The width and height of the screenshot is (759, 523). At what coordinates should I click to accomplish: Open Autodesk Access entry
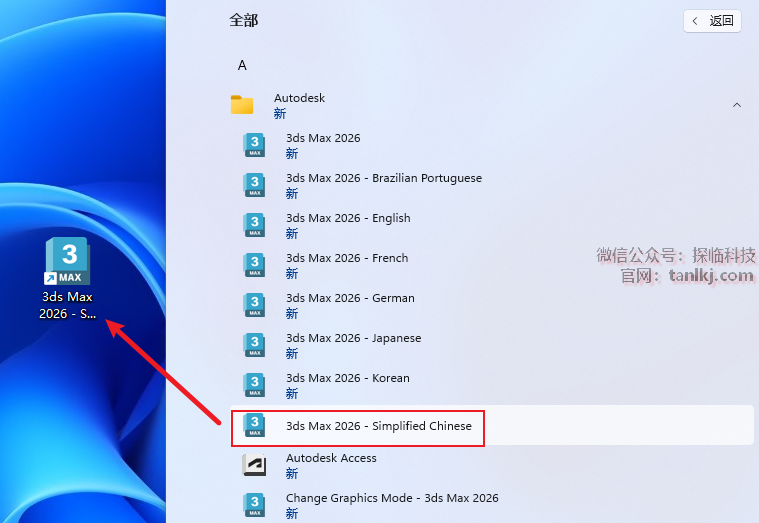pos(331,458)
